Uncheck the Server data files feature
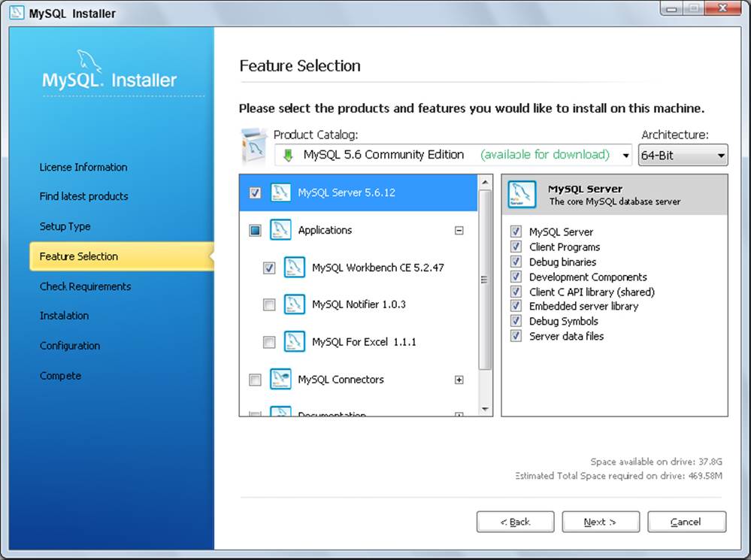This screenshot has height=560, width=751. pos(516,335)
